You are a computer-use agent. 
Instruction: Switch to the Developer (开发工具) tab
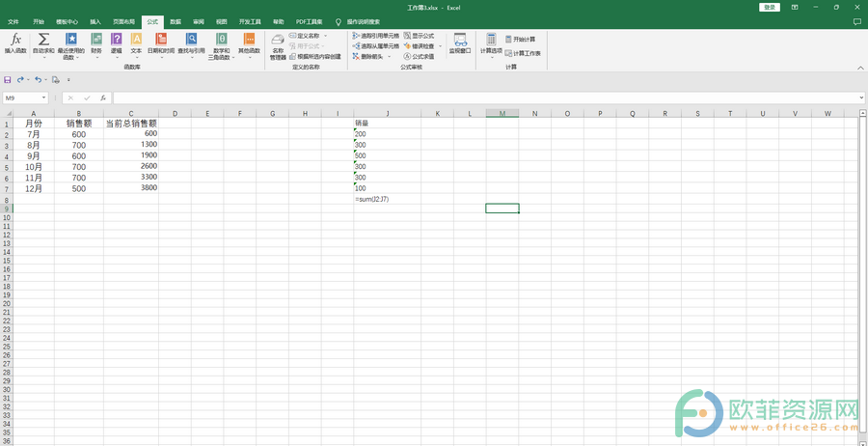pyautogui.click(x=250, y=21)
